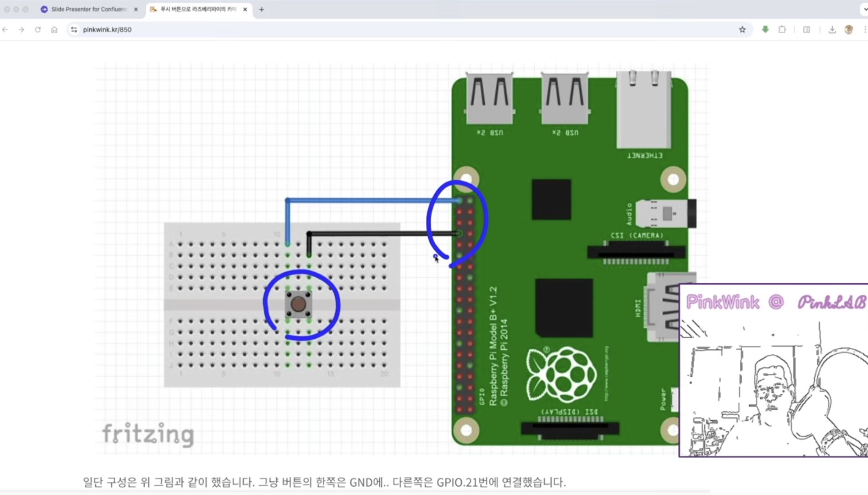Go forward to the next page

click(21, 29)
